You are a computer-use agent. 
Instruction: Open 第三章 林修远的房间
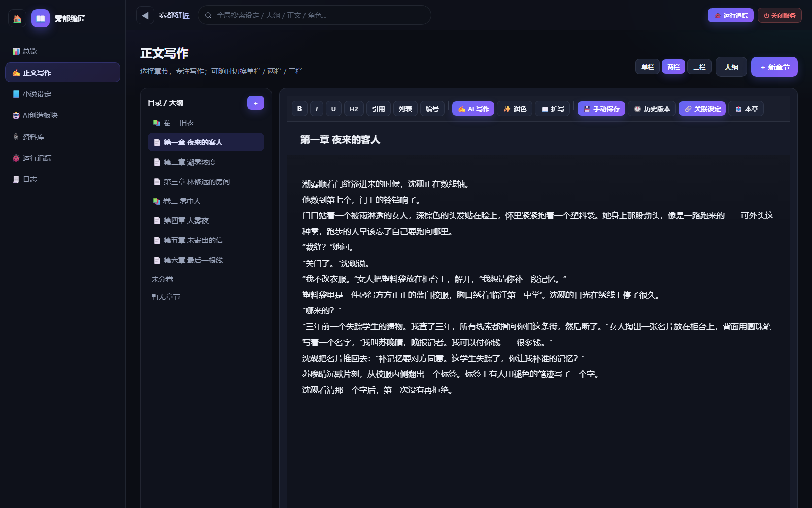pyautogui.click(x=206, y=182)
